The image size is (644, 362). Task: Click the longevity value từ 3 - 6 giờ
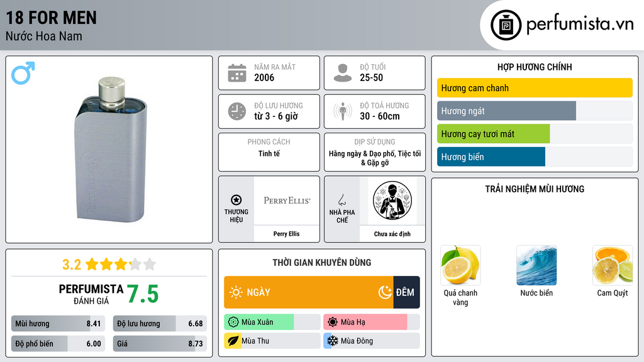pos(276,116)
